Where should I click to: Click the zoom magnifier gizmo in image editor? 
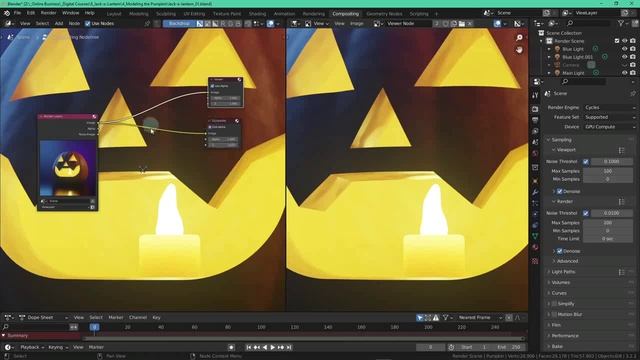coord(519,38)
